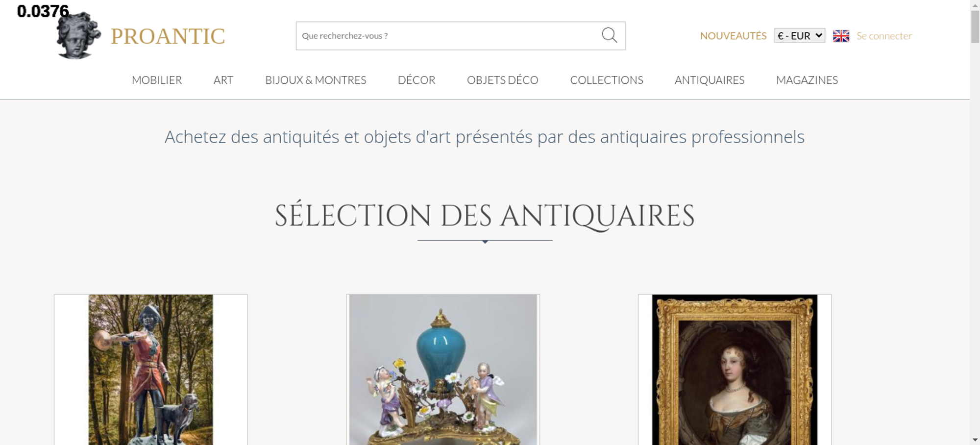Image resolution: width=980 pixels, height=445 pixels.
Task: Open the OBJETS DÉCO menu
Action: point(503,80)
